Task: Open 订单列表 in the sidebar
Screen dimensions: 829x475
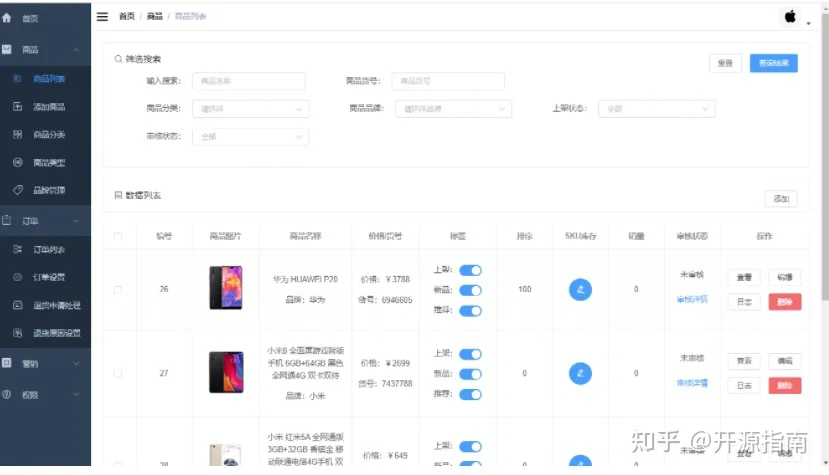Action: point(45,249)
